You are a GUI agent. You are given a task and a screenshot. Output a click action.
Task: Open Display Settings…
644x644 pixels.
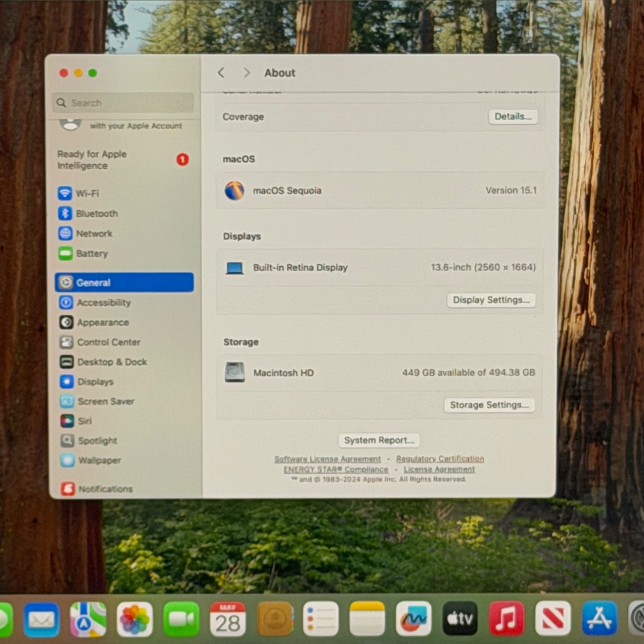click(x=491, y=300)
